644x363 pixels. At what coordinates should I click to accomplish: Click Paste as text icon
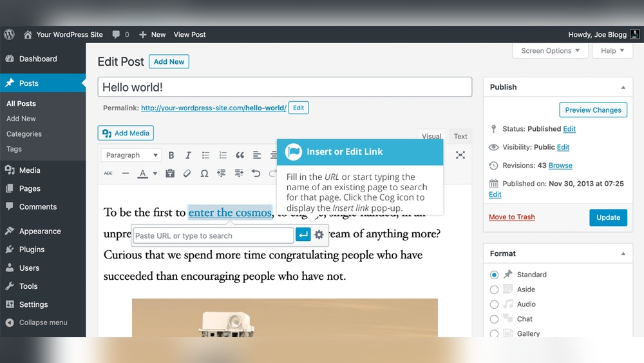click(170, 173)
